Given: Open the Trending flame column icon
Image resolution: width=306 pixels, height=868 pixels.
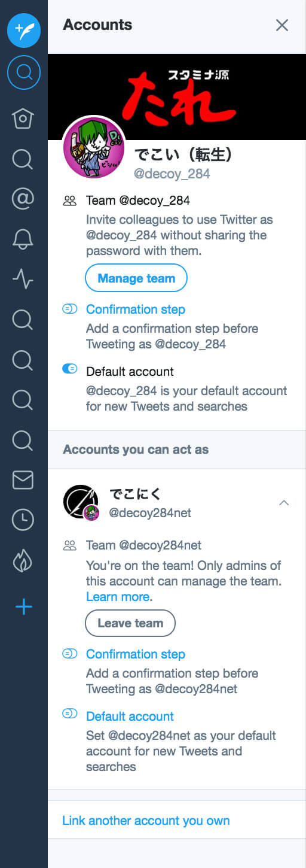Looking at the screenshot, I should 23,560.
